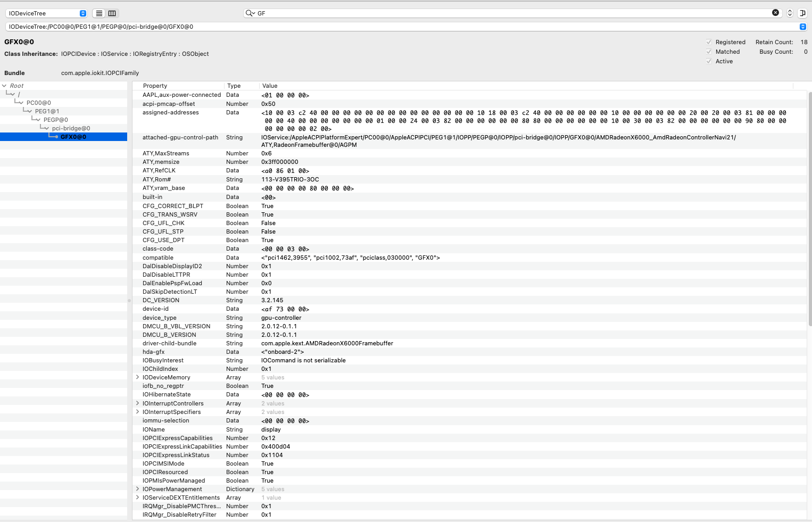The image size is (812, 522).
Task: Collapse the Root node in the tree
Action: click(x=5, y=85)
